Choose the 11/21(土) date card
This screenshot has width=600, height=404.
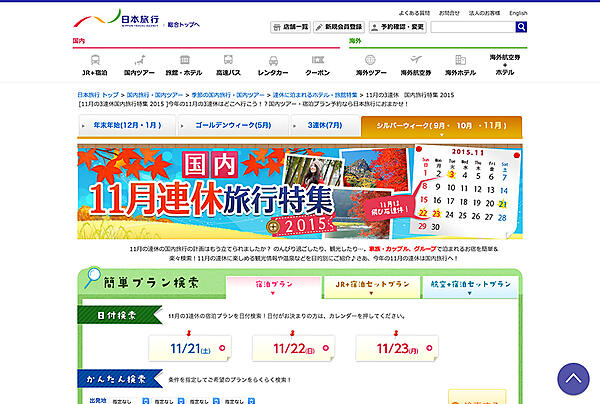(190, 348)
